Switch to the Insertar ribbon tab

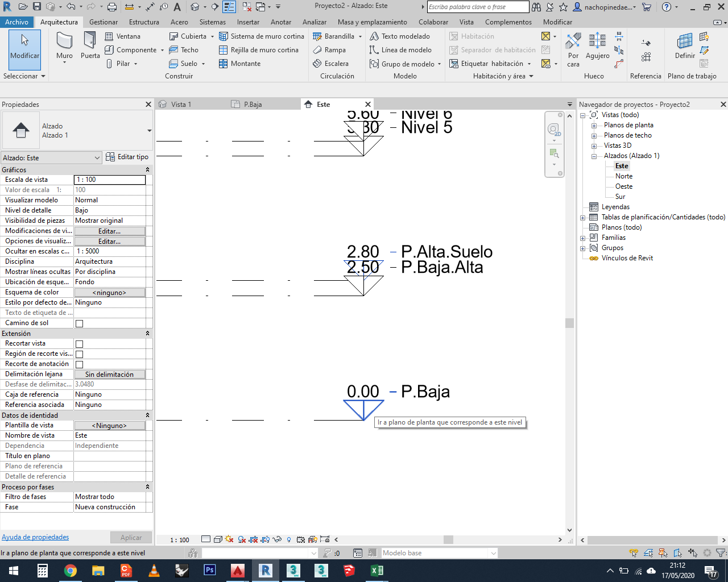(x=248, y=22)
